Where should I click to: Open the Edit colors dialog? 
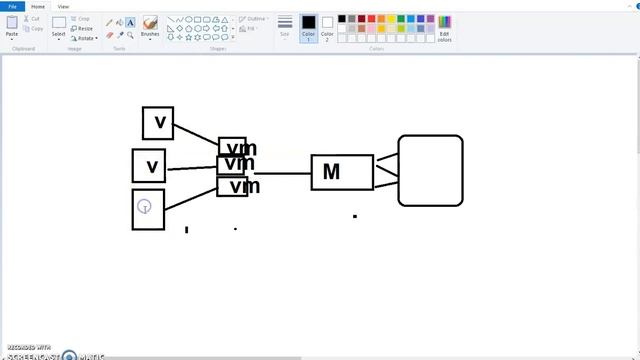(444, 29)
